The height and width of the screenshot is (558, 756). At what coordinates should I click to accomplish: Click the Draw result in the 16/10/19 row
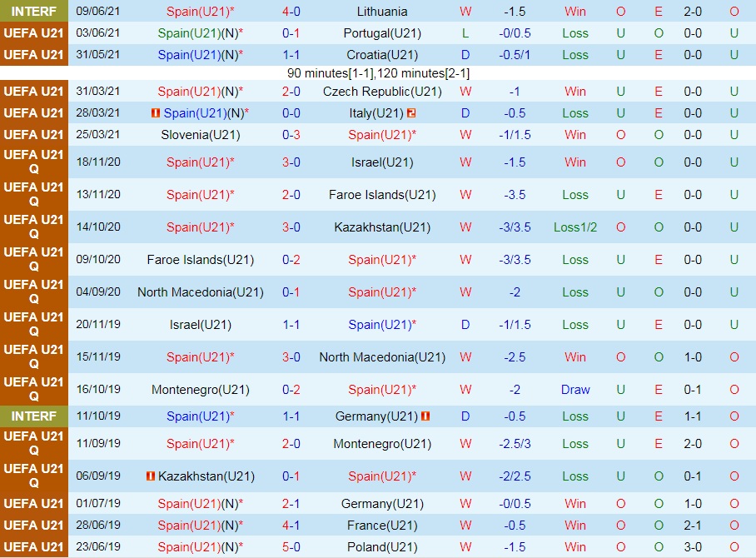575,390
